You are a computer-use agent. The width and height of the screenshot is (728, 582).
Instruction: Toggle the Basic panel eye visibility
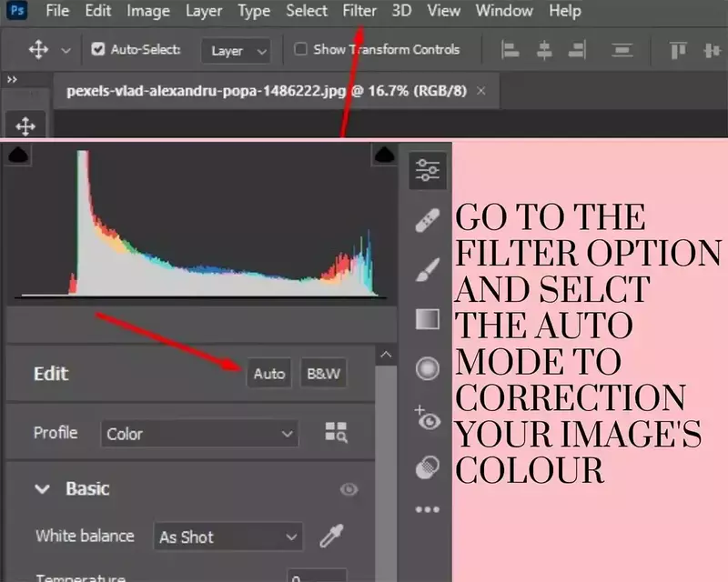(349, 489)
